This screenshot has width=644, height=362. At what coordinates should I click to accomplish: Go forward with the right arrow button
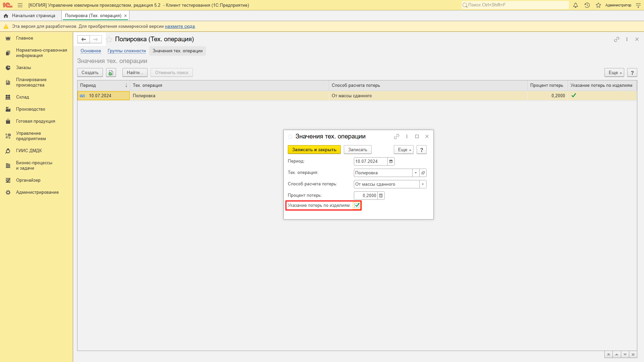coord(96,39)
